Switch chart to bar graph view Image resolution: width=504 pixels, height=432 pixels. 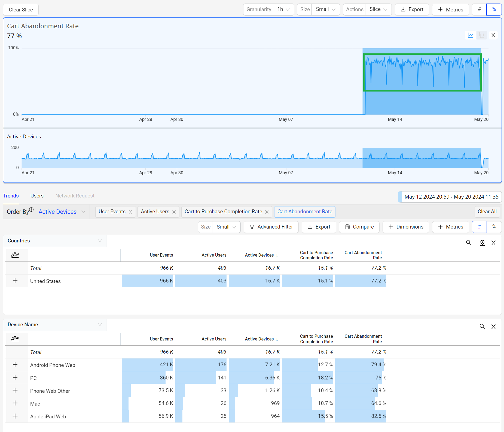point(482,35)
